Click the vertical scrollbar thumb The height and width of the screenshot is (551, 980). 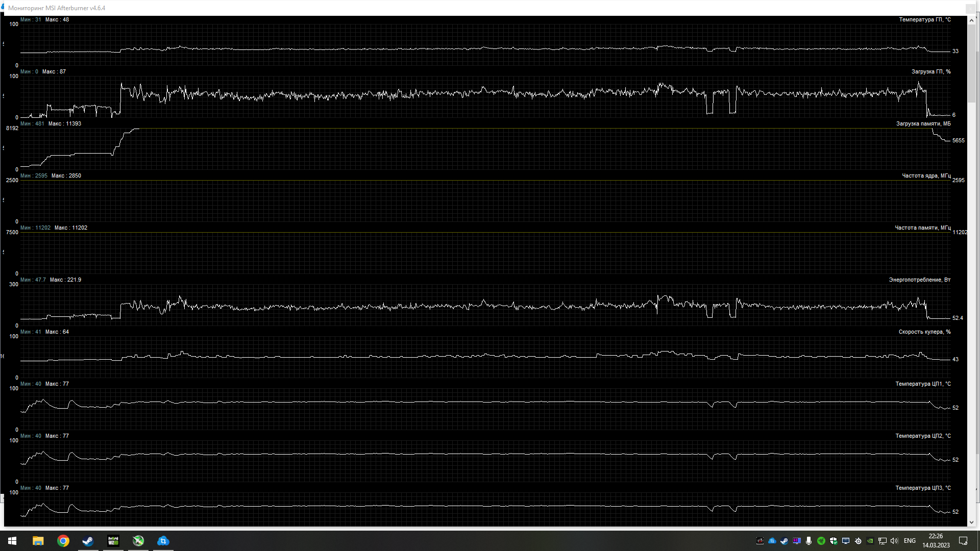point(971,64)
